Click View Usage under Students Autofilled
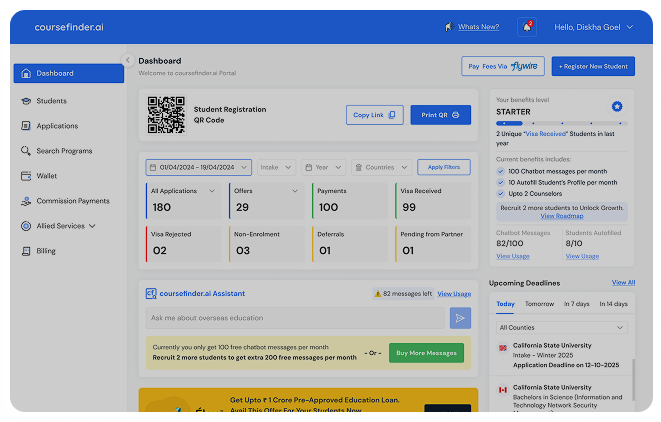Image resolution: width=661 pixels, height=422 pixels. [x=582, y=256]
